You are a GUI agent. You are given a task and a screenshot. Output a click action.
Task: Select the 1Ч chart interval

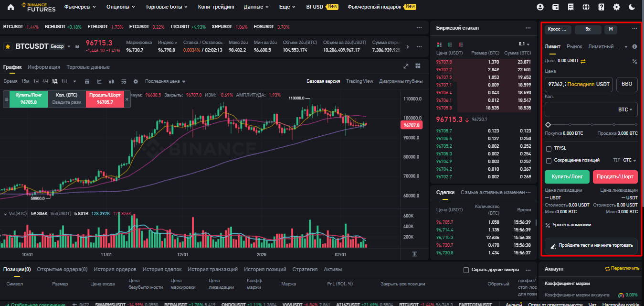point(36,81)
